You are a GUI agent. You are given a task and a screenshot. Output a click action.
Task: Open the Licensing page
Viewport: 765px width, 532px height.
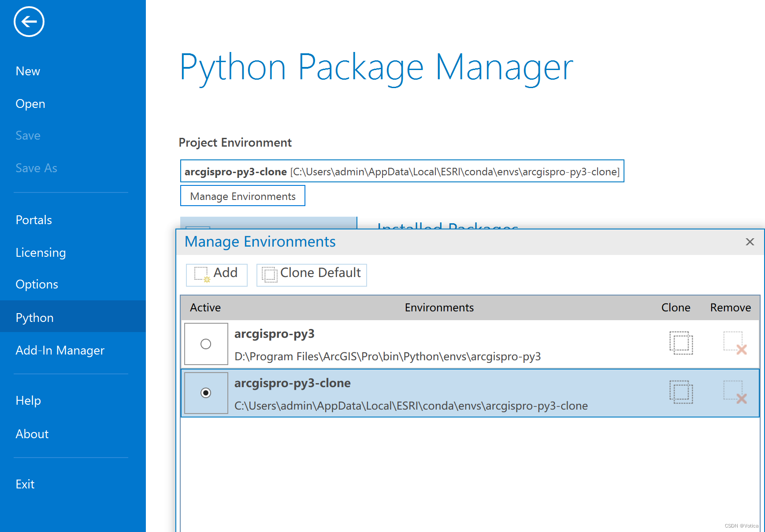coord(41,253)
